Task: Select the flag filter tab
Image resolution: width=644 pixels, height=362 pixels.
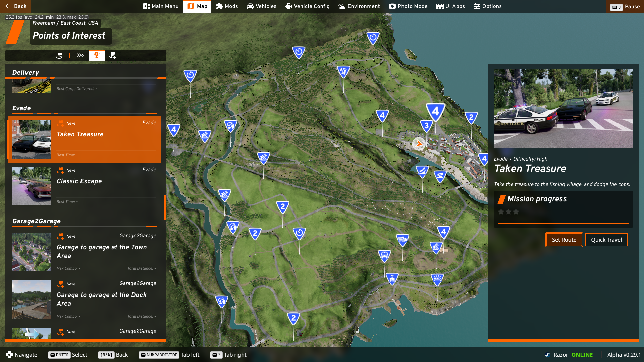Action: [59, 55]
